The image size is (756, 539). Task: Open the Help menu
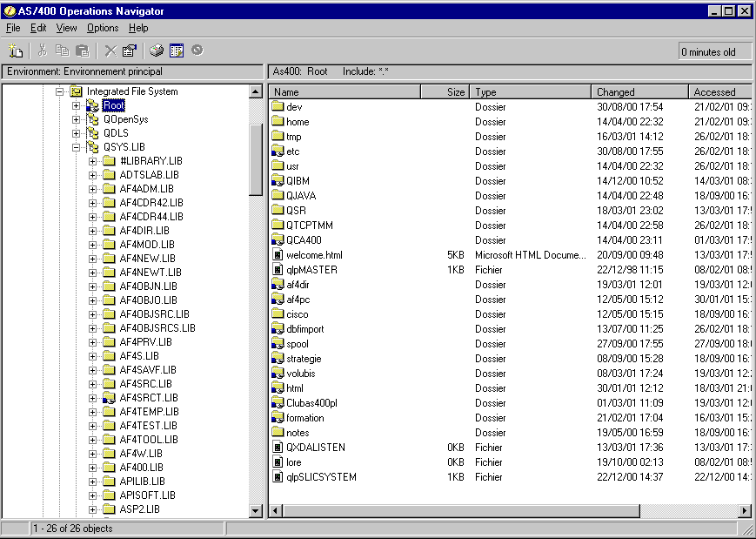pos(138,28)
